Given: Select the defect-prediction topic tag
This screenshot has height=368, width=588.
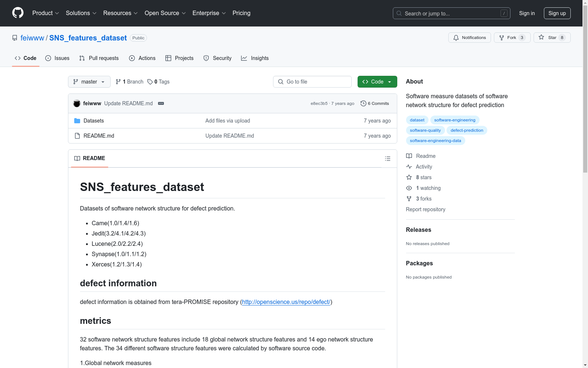Looking at the screenshot, I should pos(467,130).
